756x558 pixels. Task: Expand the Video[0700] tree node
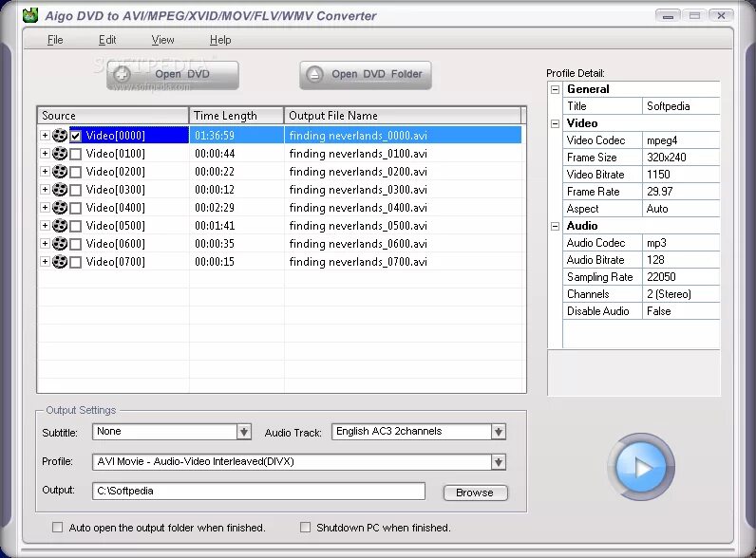tap(45, 261)
